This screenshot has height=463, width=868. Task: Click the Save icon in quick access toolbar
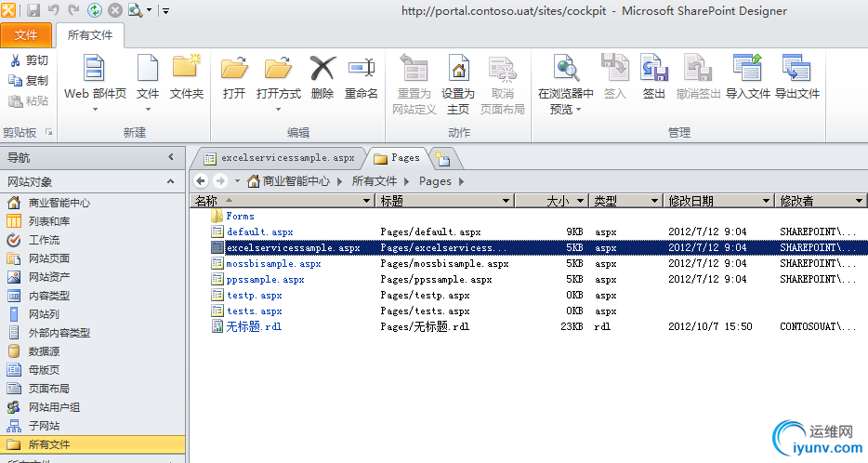(x=33, y=10)
